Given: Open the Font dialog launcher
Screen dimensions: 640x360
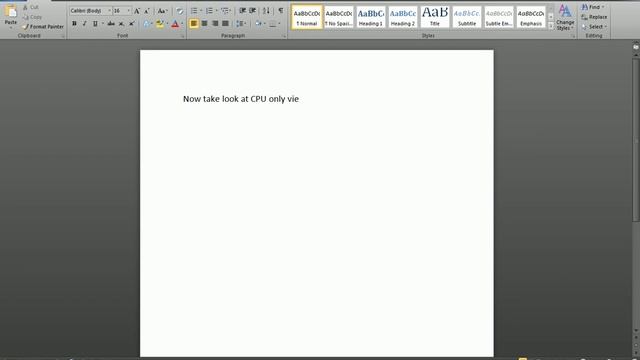Looking at the screenshot, I should (x=182, y=36).
